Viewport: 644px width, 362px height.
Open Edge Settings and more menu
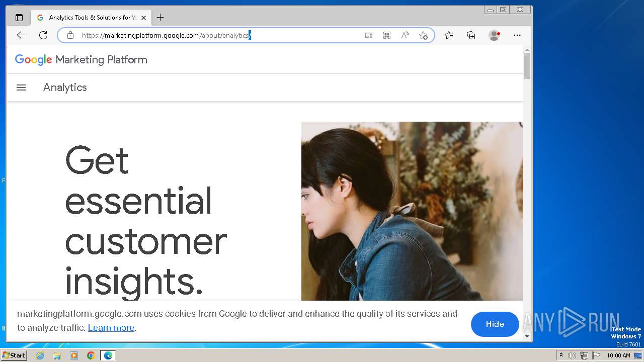517,35
